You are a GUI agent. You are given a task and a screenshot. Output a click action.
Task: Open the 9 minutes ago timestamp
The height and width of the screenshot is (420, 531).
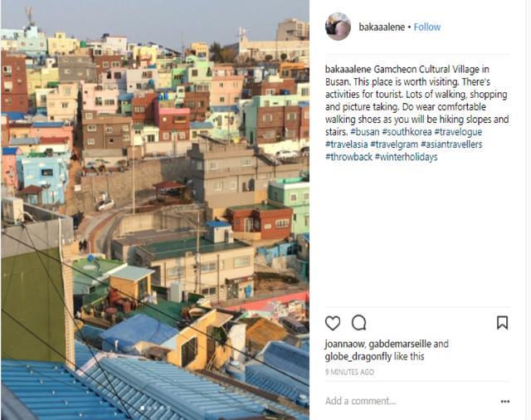pos(349,372)
